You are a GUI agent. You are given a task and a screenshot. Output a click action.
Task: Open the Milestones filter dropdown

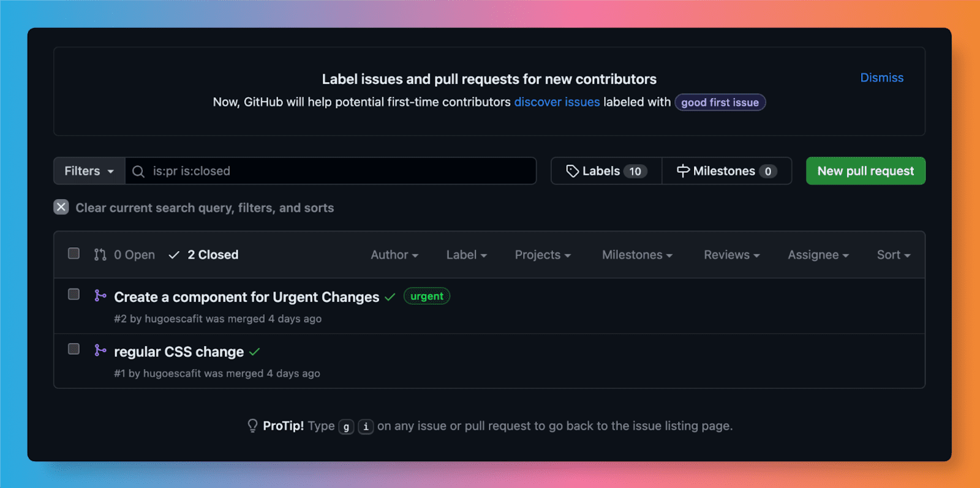[x=637, y=255]
